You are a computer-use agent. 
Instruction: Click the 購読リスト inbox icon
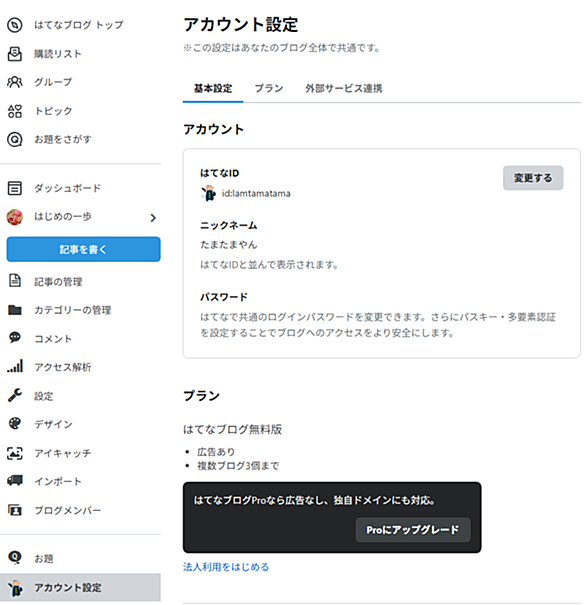tap(15, 54)
